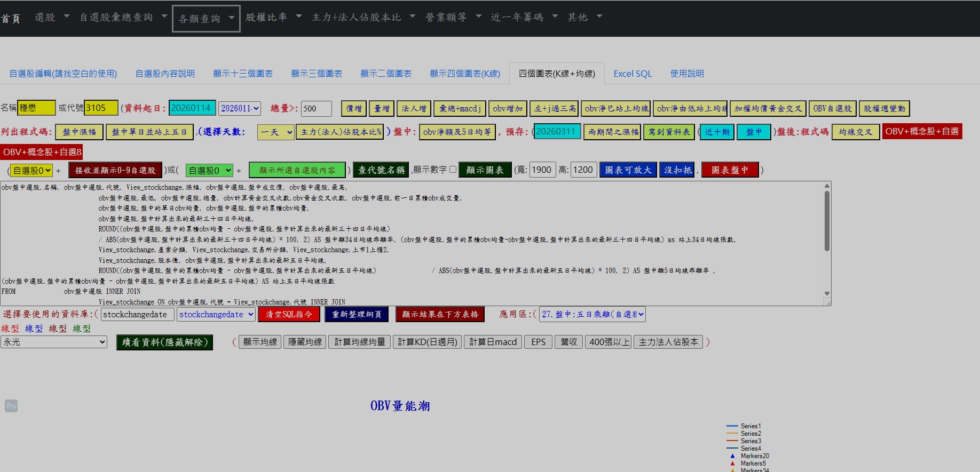The image size is (980, 472).
Task: Click the 計算KD(日週月) button
Action: 428,342
